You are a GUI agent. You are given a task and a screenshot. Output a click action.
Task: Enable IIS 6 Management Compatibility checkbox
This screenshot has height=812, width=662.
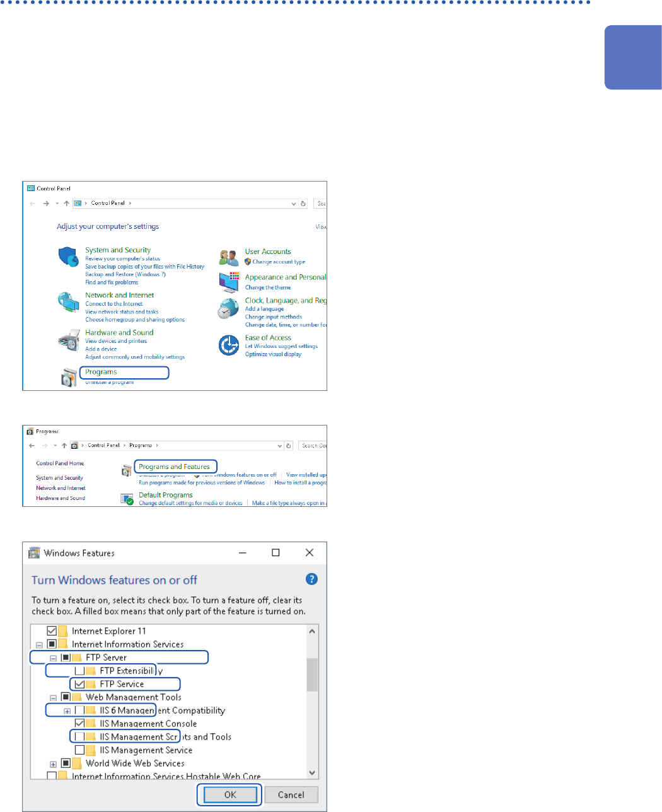click(x=79, y=710)
